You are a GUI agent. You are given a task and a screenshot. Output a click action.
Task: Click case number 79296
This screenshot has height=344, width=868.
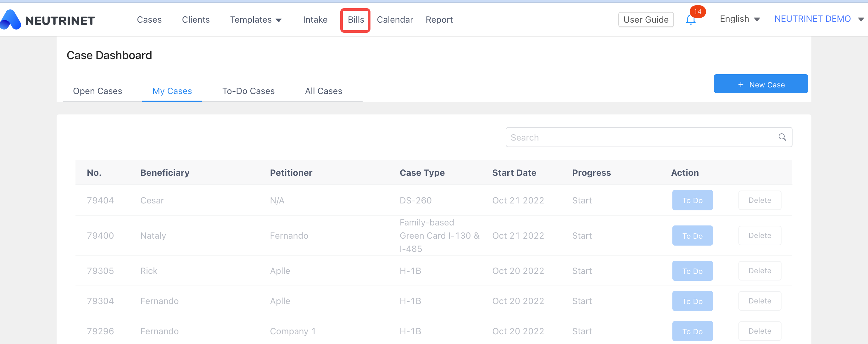(100, 331)
